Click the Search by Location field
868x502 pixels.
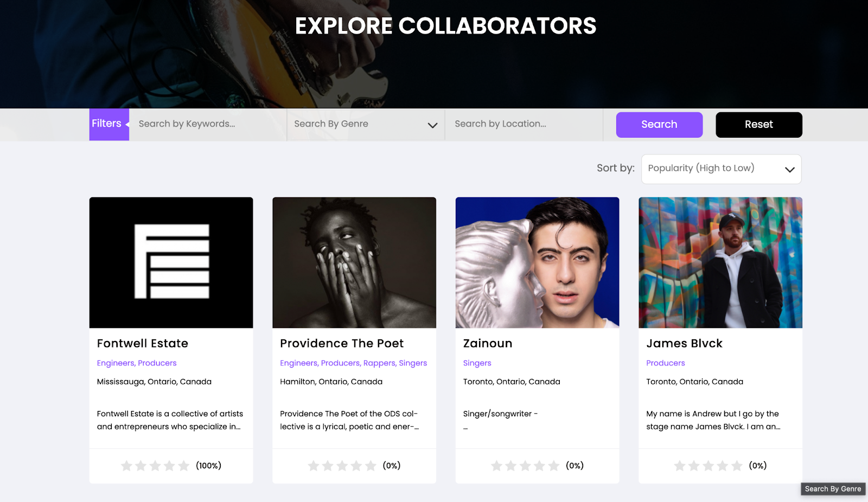click(x=524, y=124)
